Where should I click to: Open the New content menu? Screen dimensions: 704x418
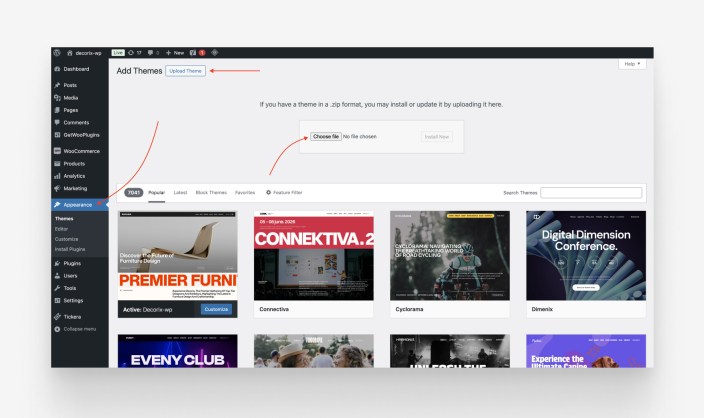[175, 53]
